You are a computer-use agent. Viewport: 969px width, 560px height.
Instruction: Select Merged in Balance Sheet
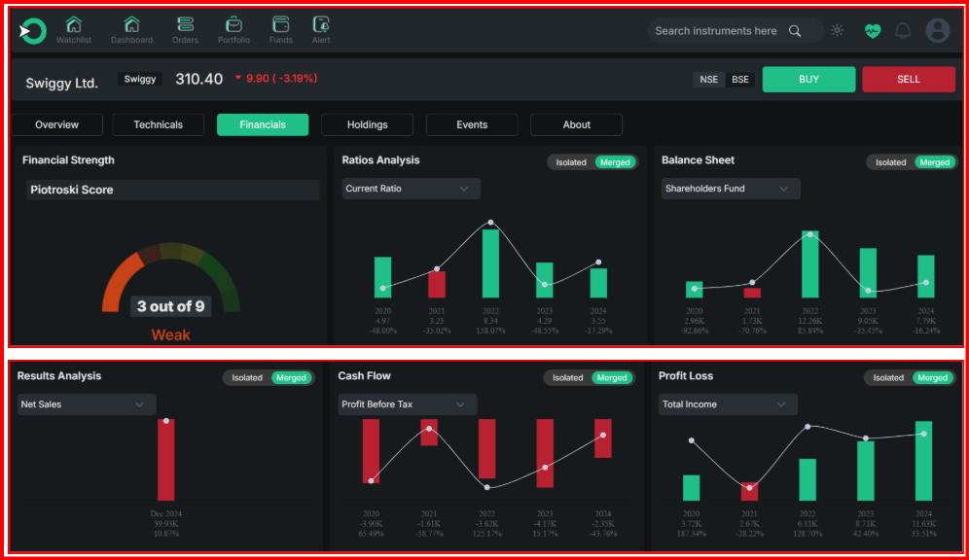coord(934,162)
